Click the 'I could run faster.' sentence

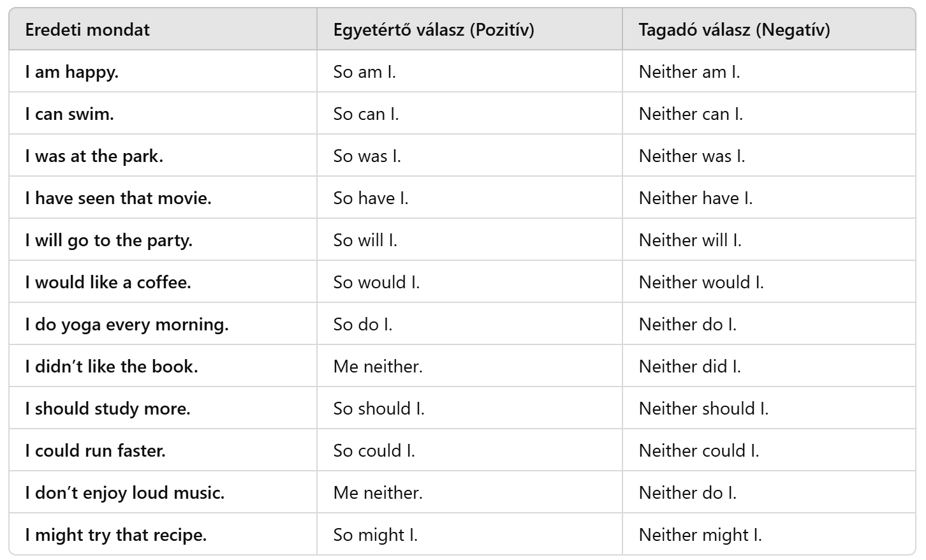(x=96, y=451)
